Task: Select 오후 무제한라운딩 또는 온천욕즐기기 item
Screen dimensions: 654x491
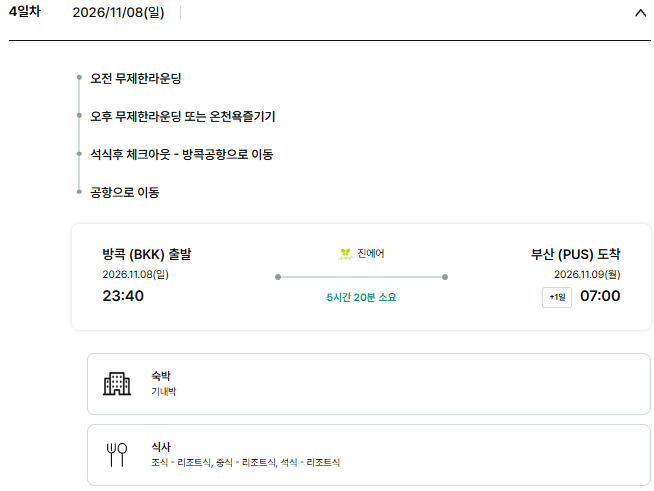Action: click(183, 116)
